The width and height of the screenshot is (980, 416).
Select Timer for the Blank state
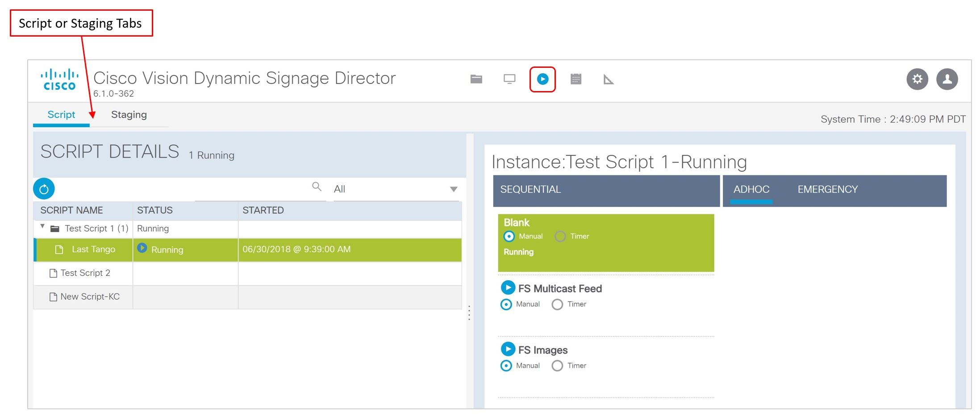click(x=560, y=236)
